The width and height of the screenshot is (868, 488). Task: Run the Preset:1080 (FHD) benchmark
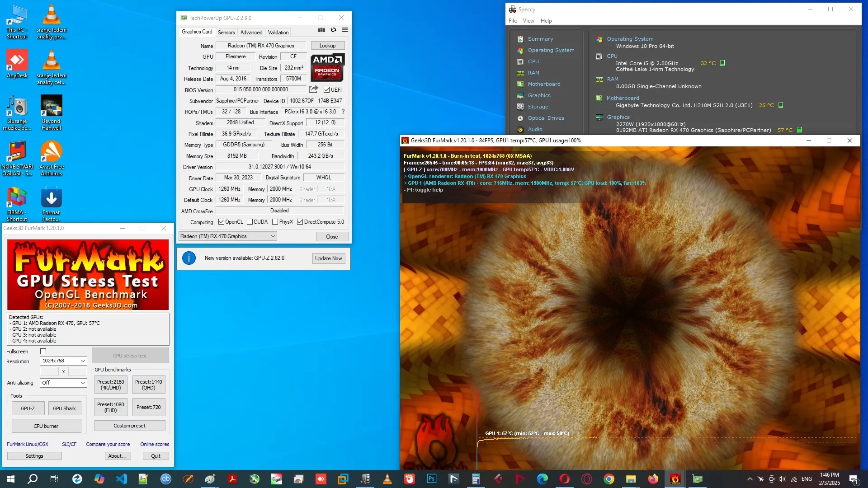pyautogui.click(x=111, y=408)
